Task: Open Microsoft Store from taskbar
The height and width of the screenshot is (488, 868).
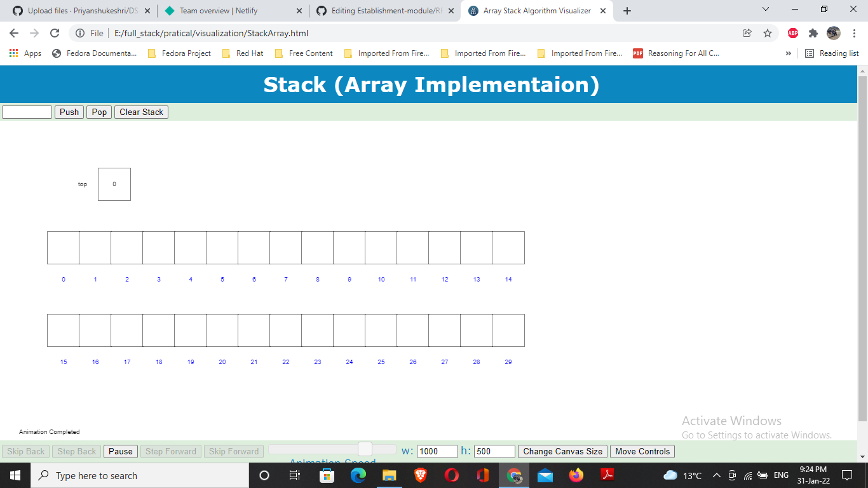Action: pos(327,475)
